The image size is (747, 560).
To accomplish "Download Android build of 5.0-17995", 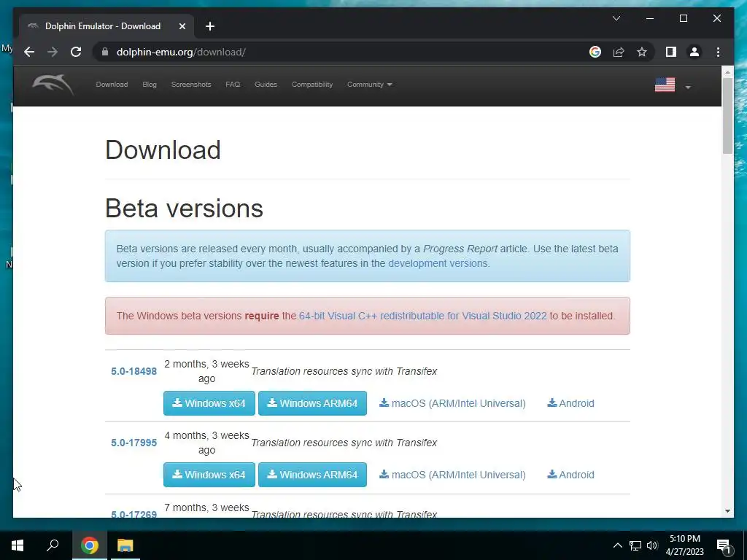I will pos(570,475).
